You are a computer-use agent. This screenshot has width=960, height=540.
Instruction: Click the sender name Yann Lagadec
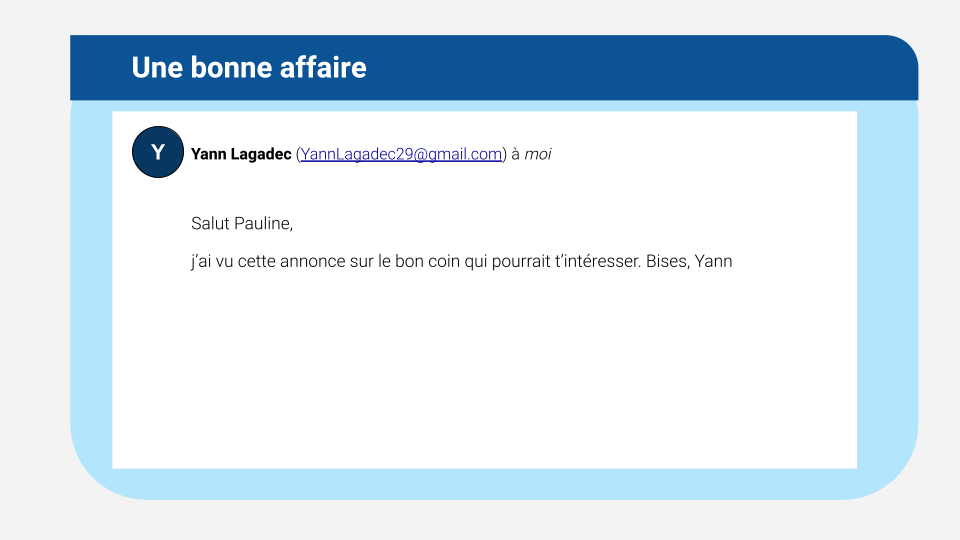point(241,154)
